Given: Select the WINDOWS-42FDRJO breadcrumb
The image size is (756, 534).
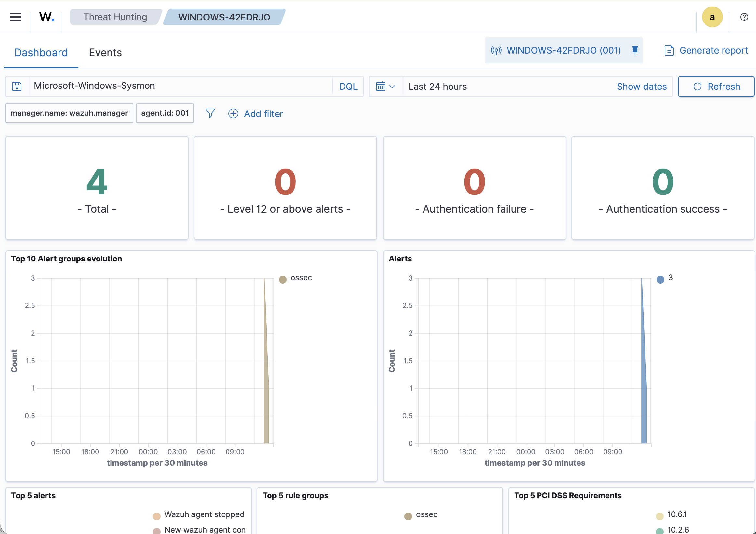Looking at the screenshot, I should coord(224,17).
